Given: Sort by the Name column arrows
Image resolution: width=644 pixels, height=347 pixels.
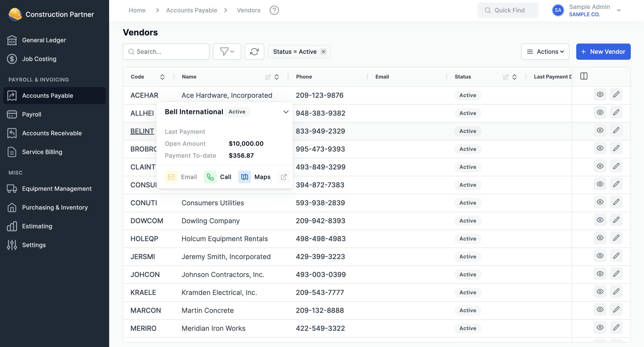Looking at the screenshot, I should (276, 77).
